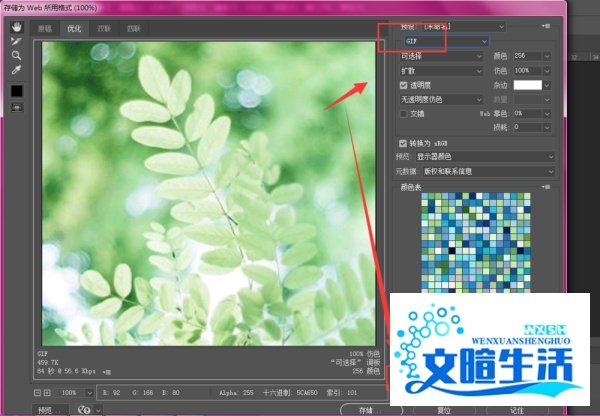Expand the 颜色 256 colors dropdown arrow
600x416 pixels.
click(547, 56)
